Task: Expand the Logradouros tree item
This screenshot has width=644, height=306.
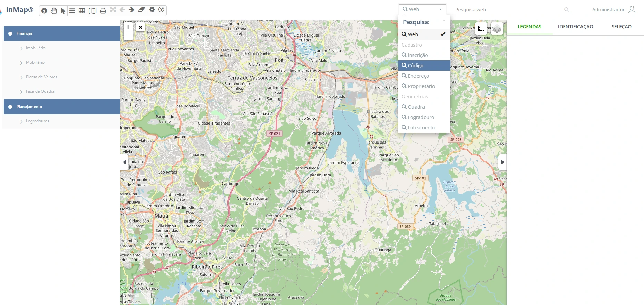Action: pyautogui.click(x=21, y=121)
